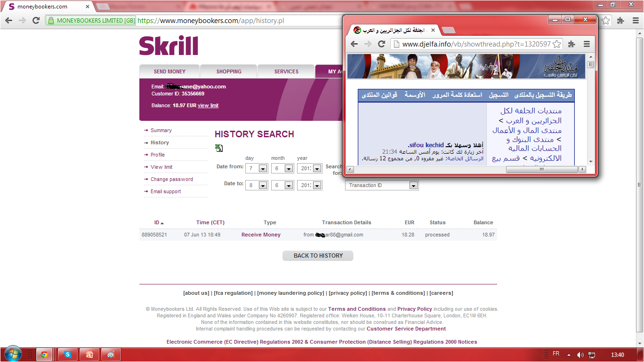644x362 pixels.
Task: Click the djelfa.info horizontal scrollbar thumb
Action: click(542, 169)
